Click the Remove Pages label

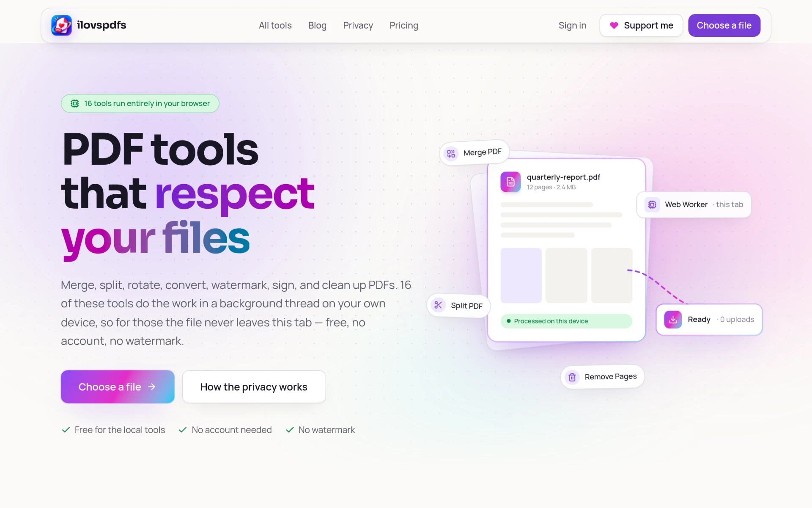(x=611, y=376)
